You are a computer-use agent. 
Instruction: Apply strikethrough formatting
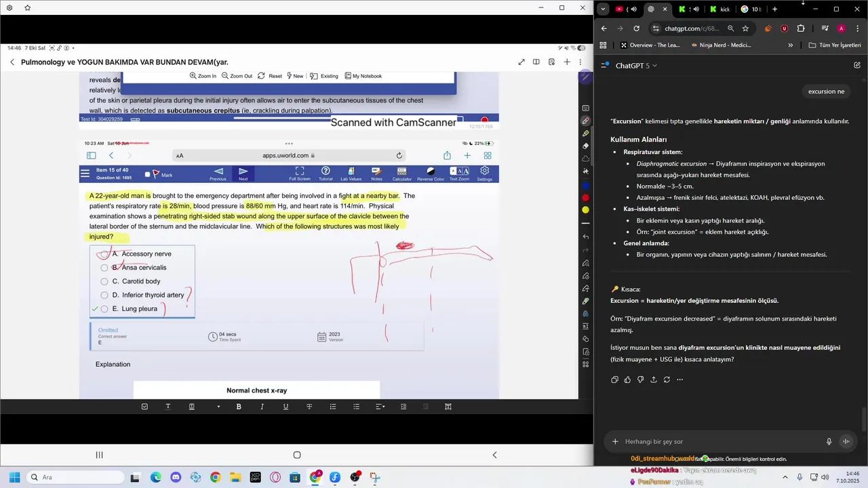click(x=309, y=407)
